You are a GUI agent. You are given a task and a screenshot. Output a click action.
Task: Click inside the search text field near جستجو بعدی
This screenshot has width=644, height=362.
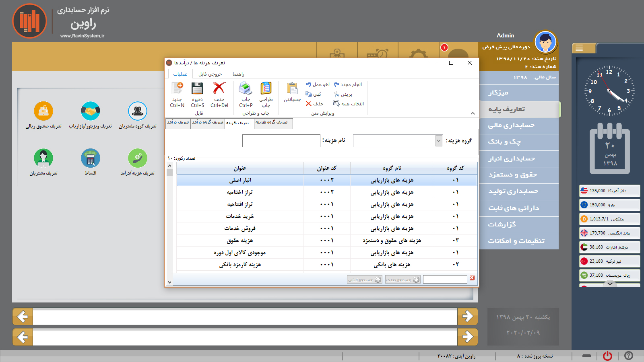click(x=445, y=279)
